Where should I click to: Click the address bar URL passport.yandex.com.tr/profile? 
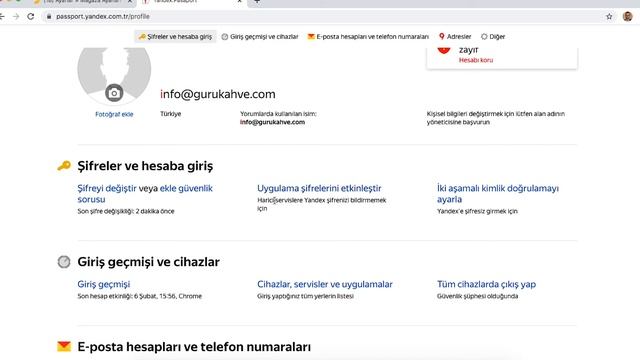click(x=103, y=16)
